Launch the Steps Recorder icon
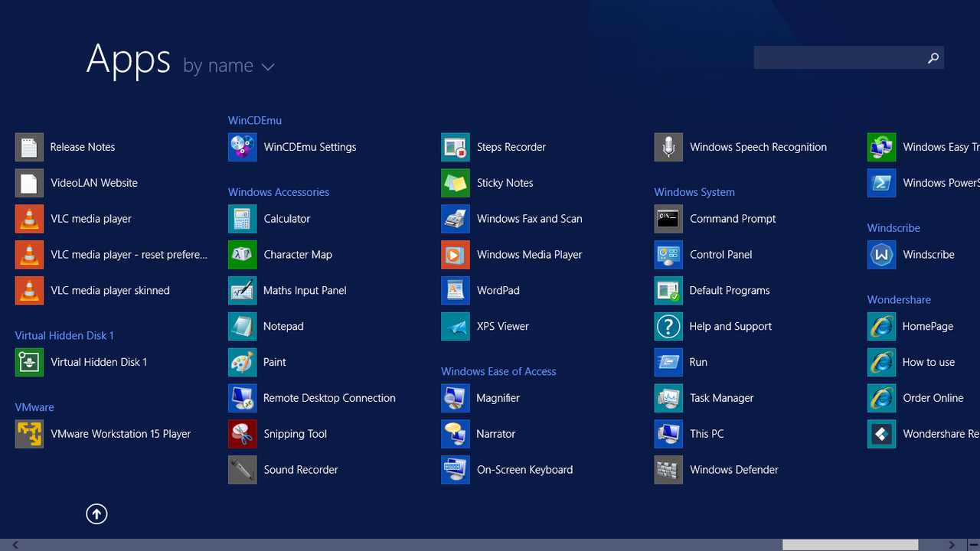This screenshot has width=980, height=551. [456, 147]
